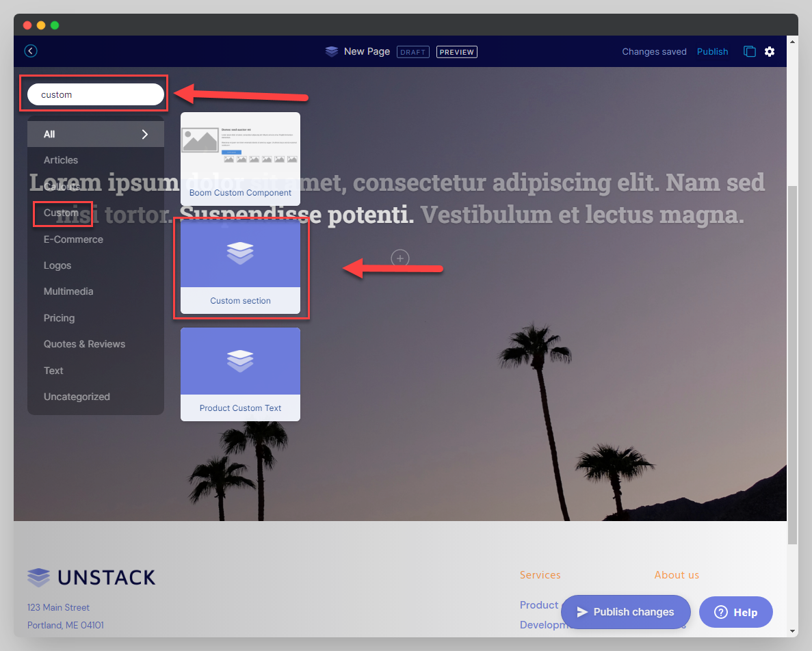Click the New Page title

[x=367, y=51]
